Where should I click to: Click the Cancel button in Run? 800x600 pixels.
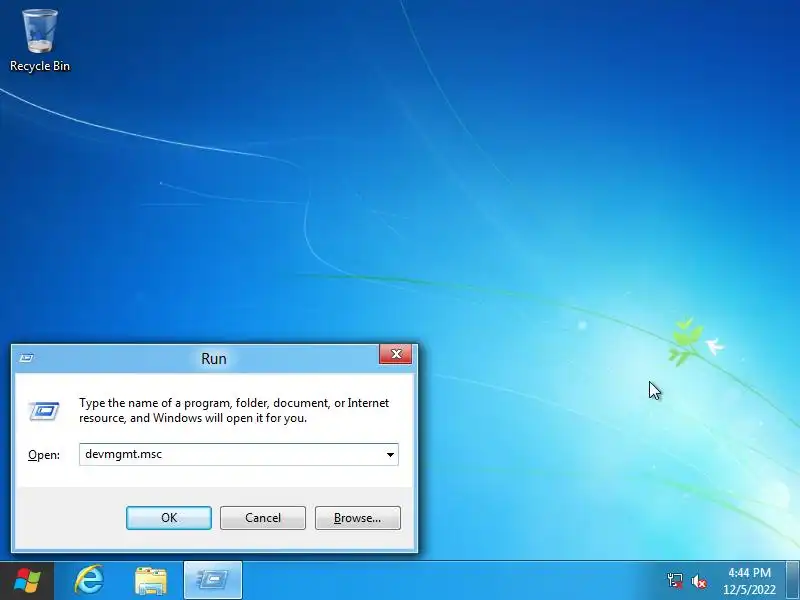tap(263, 518)
